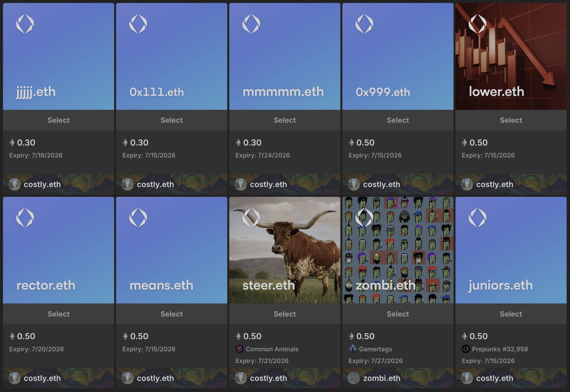This screenshot has width=570, height=392.
Task: Open the rector.eth name thumbnail
Action: pyautogui.click(x=58, y=250)
